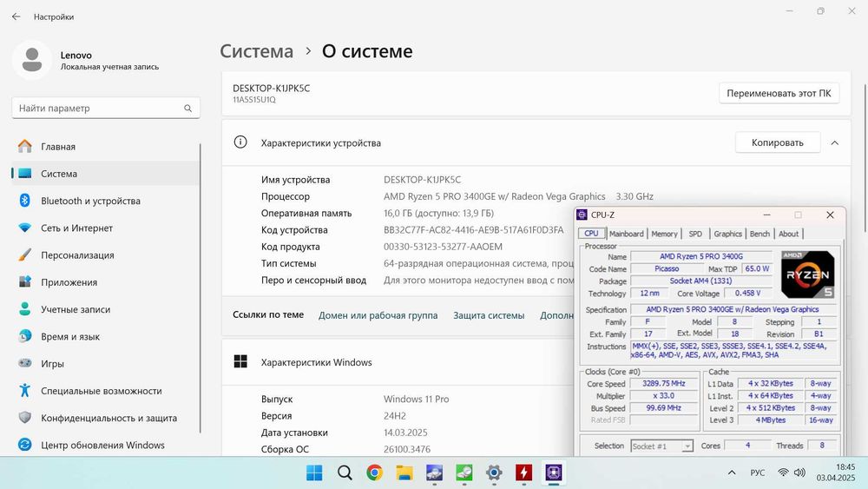Switch to the CPU tab in CPU-Z

coord(591,234)
